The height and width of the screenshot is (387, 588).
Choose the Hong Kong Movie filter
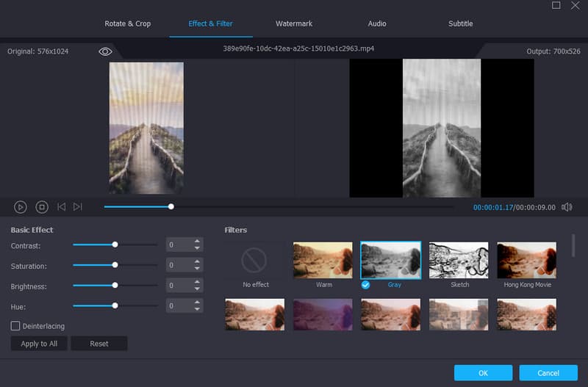point(526,260)
